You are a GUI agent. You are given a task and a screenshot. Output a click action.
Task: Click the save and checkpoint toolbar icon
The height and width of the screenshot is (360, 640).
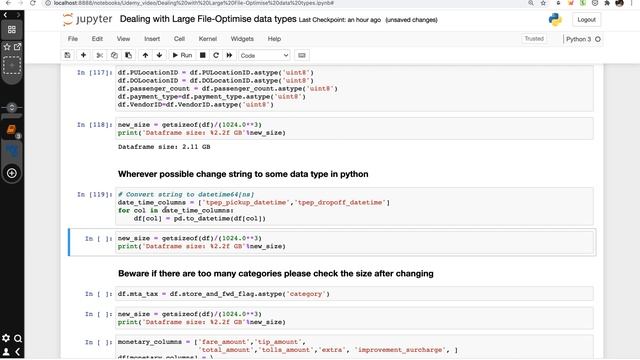67,55
